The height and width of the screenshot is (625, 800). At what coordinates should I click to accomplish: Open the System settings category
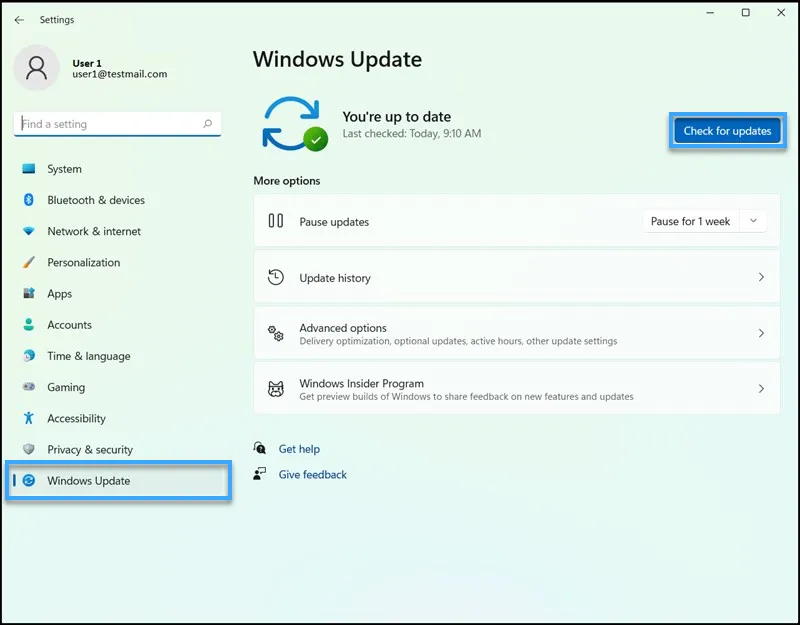(118, 169)
